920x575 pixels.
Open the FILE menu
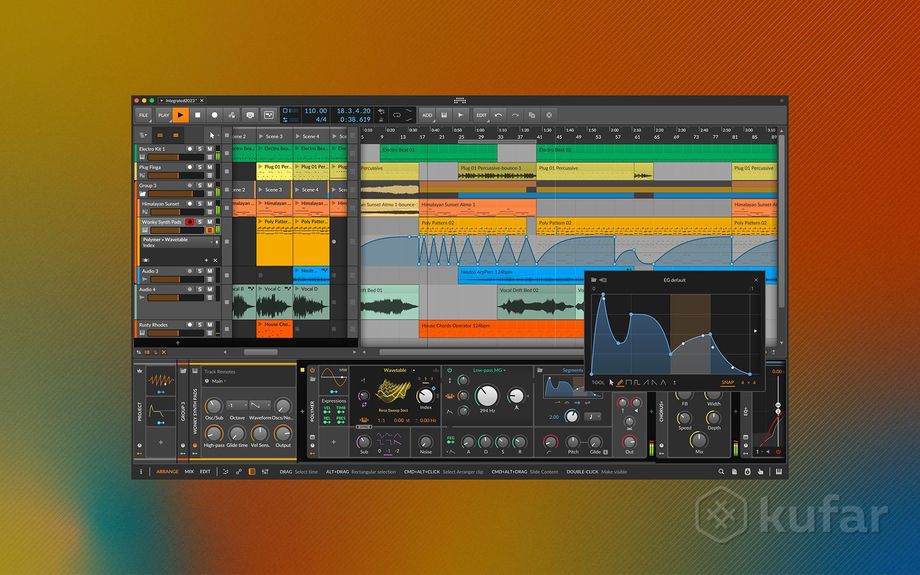(144, 116)
